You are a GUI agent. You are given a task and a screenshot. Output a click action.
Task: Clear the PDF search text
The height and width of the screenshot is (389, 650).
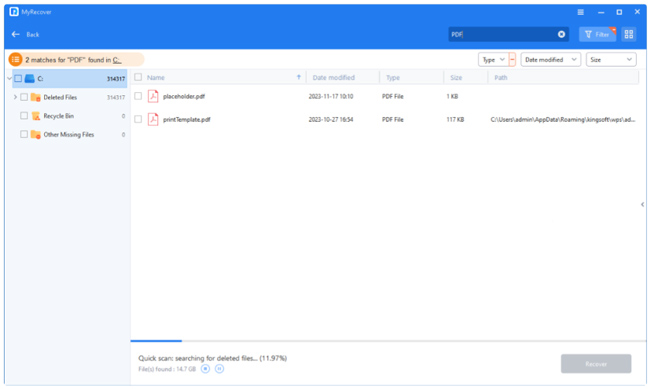561,34
